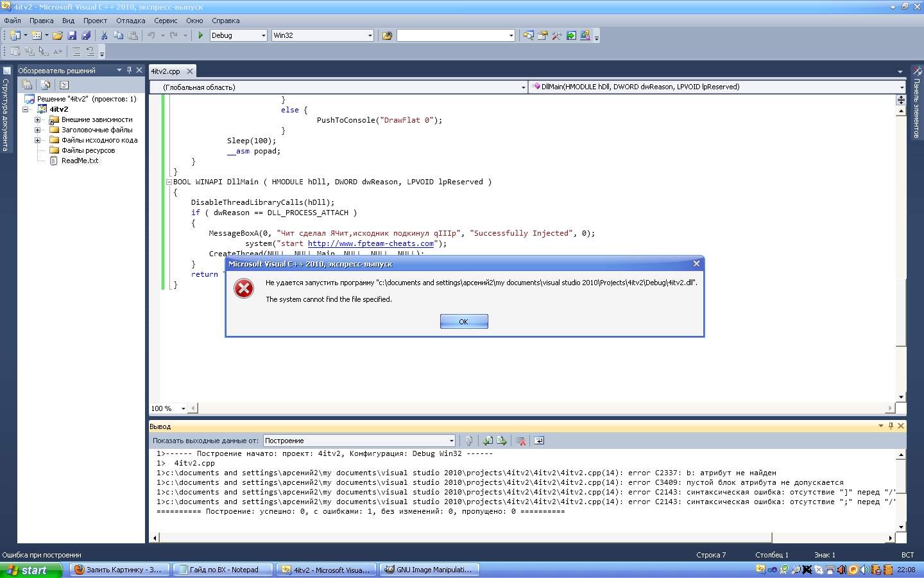924x578 pixels.
Task: Switch to Залить Картинку browser taskbar item
Action: pos(119,570)
